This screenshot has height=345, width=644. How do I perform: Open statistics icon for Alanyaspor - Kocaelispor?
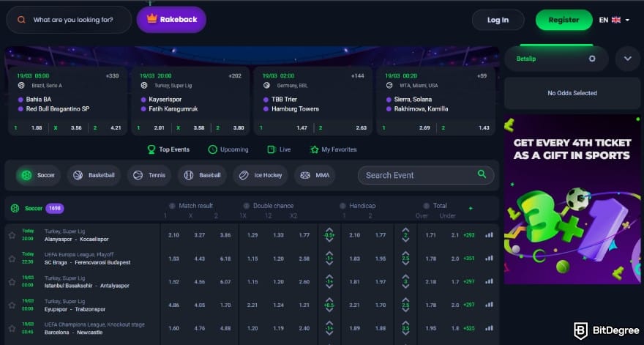(x=489, y=235)
